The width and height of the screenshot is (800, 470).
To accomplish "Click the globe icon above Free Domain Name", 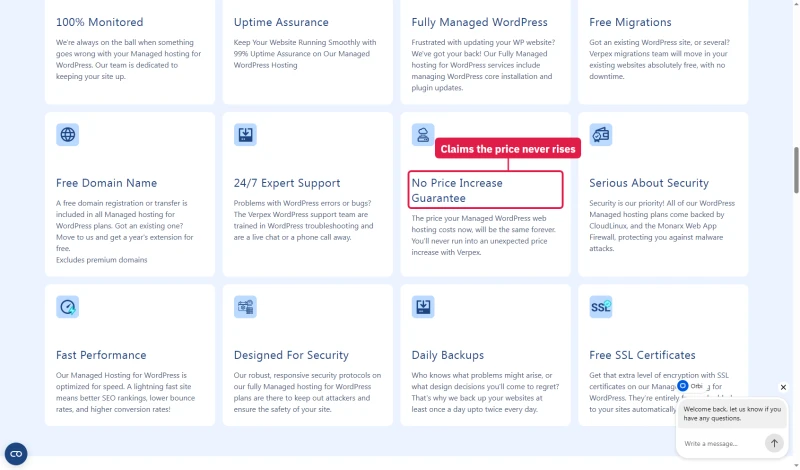I will click(67, 135).
